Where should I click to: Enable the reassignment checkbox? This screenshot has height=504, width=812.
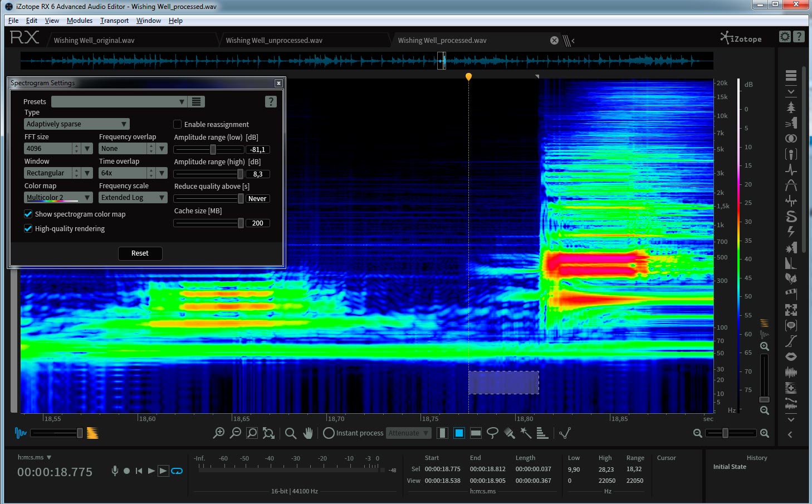pos(178,124)
